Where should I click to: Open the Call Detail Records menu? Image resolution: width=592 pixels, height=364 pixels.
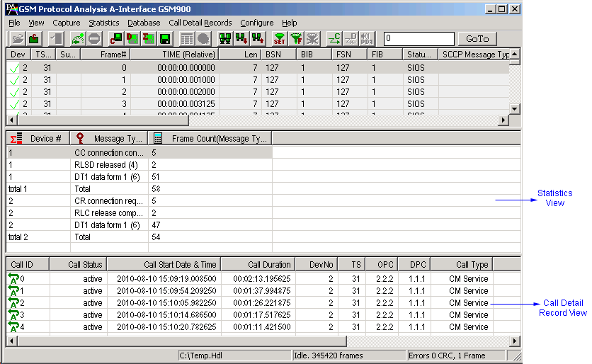click(200, 23)
